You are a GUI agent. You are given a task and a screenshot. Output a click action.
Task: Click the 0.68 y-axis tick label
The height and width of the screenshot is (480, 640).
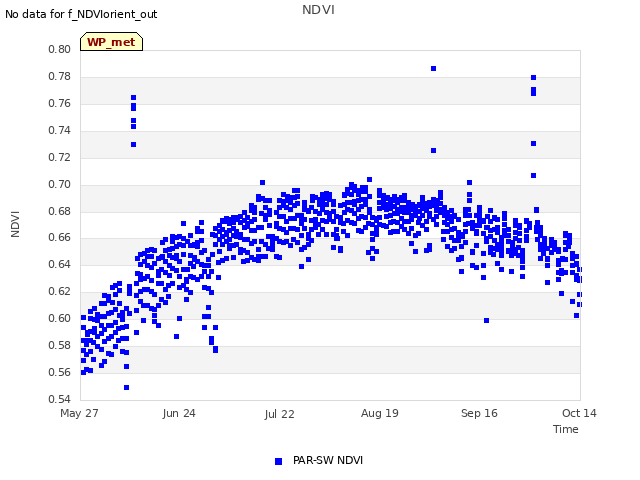(x=59, y=211)
